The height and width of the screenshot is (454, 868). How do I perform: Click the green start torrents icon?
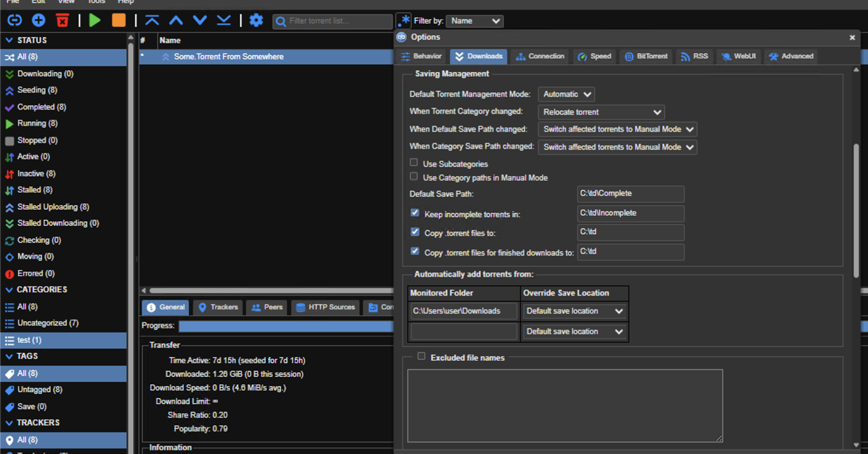tap(95, 20)
